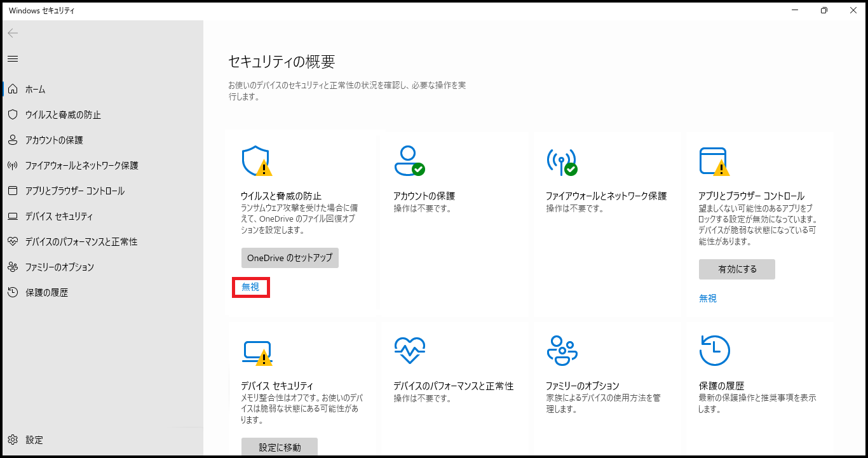Image resolution: width=868 pixels, height=458 pixels.
Task: Click the clock icon for 保護の履歴 in sidebar
Action: click(12, 292)
